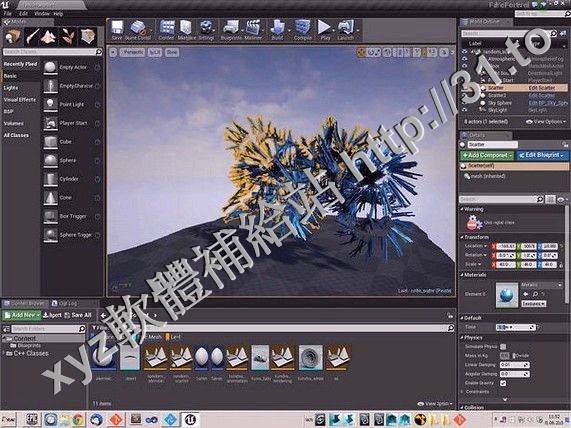Select the All Classes category
Screen dimensions: 571x428
16,135
